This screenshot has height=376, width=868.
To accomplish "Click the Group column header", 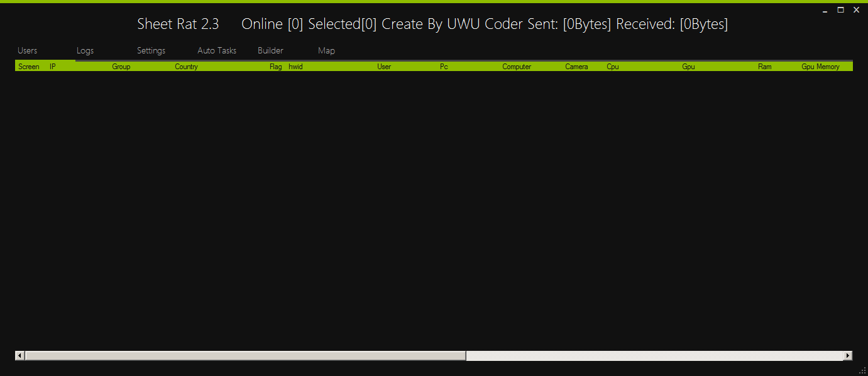I will 121,67.
